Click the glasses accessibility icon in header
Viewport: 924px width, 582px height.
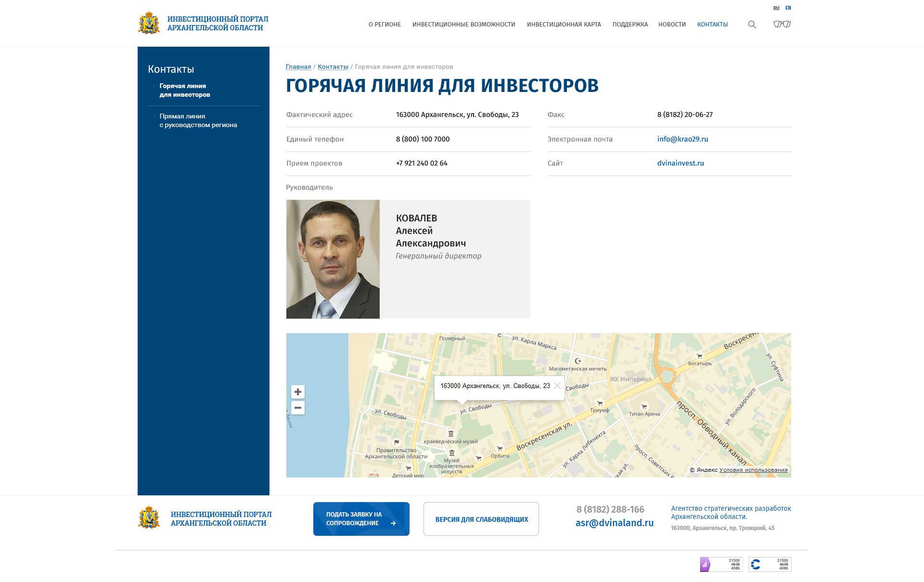tap(782, 24)
